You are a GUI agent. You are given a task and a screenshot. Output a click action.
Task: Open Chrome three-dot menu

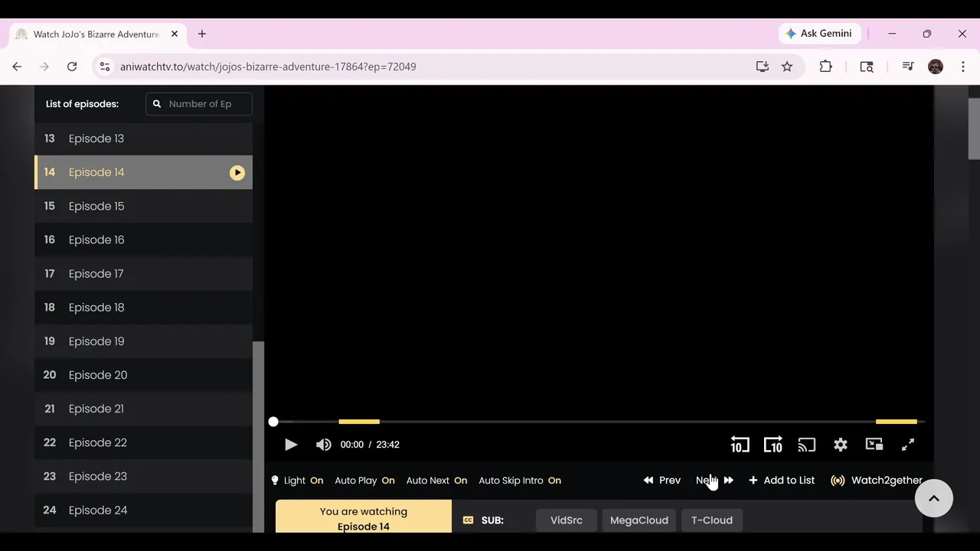click(x=963, y=67)
